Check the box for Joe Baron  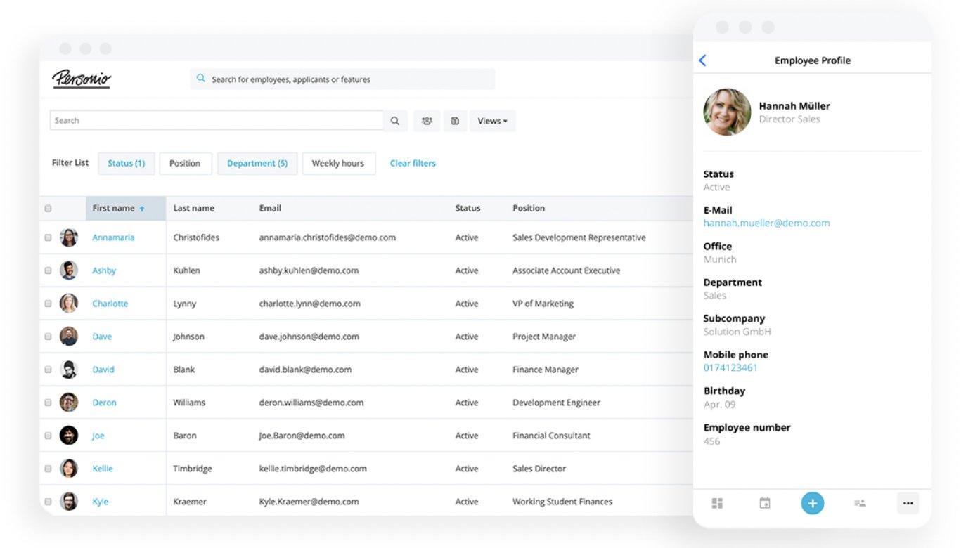click(x=48, y=436)
